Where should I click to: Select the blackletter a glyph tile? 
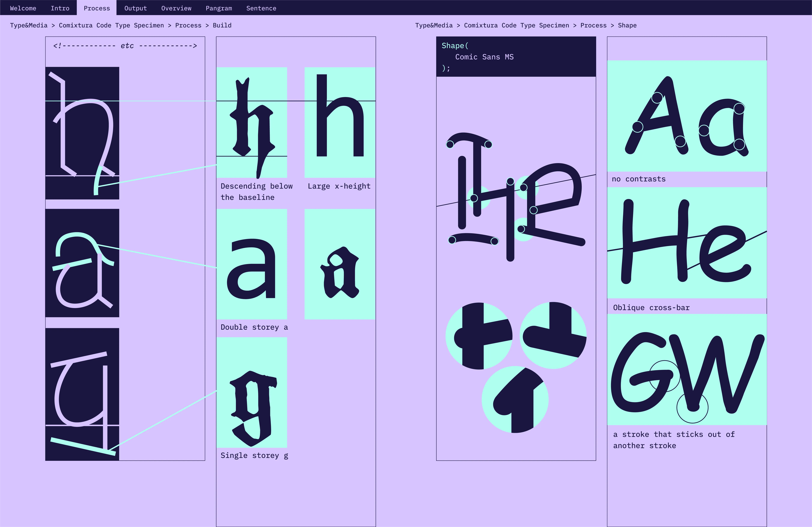pyautogui.click(x=340, y=264)
